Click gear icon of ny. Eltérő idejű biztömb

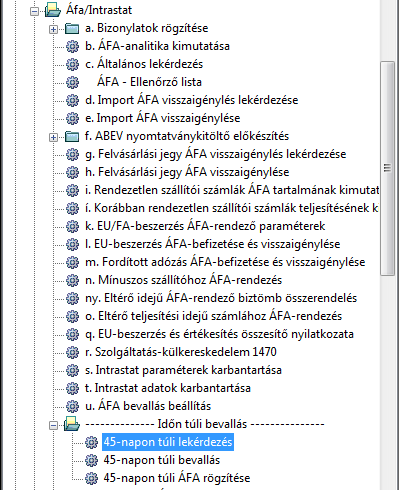coord(72,298)
